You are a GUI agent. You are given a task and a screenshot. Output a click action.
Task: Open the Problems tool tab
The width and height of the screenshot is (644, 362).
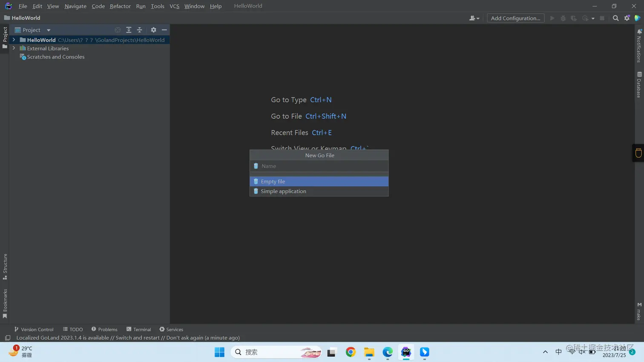(x=104, y=329)
